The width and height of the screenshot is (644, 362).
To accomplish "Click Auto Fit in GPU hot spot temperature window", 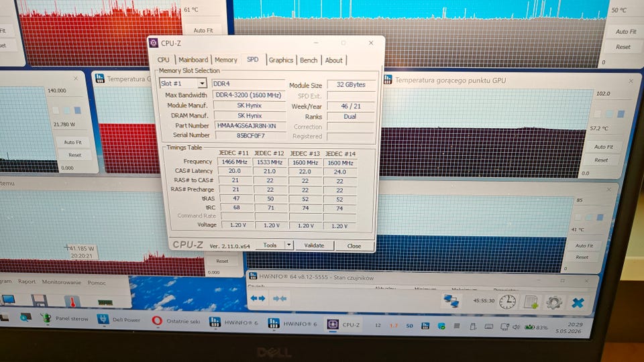I will tap(603, 147).
